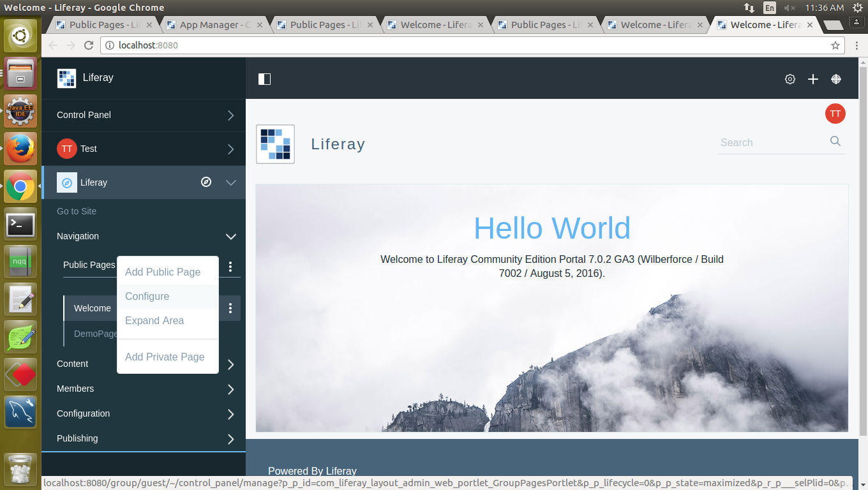Select Expand Area menu option
Image resolution: width=868 pixels, height=490 pixels.
pos(168,320)
